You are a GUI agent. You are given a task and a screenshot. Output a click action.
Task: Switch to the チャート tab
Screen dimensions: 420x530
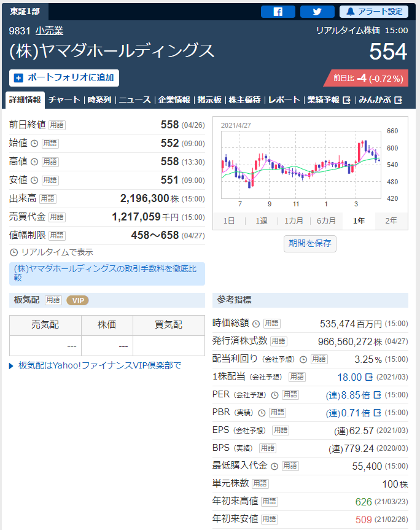point(64,100)
